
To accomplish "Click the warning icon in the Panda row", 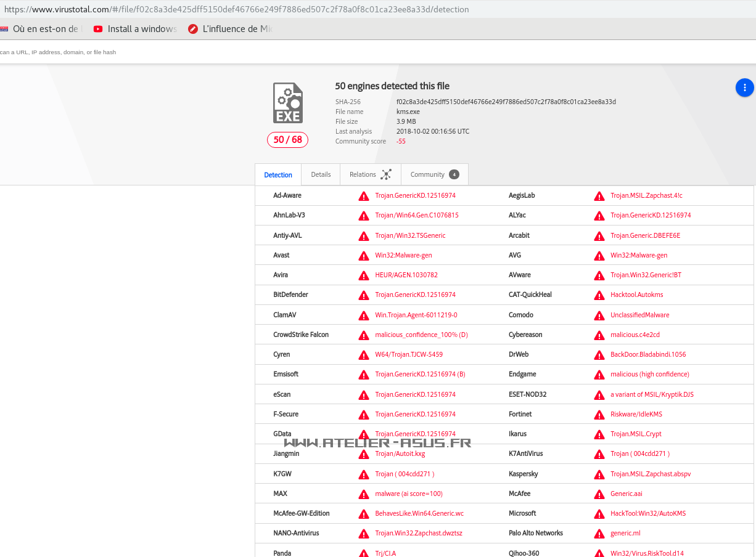I will point(364,553).
